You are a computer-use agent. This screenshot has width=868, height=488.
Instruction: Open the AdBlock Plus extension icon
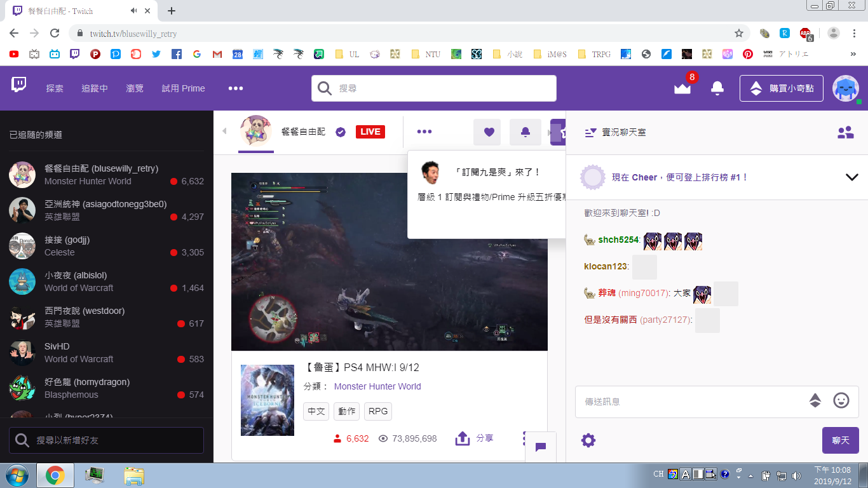coord(806,33)
